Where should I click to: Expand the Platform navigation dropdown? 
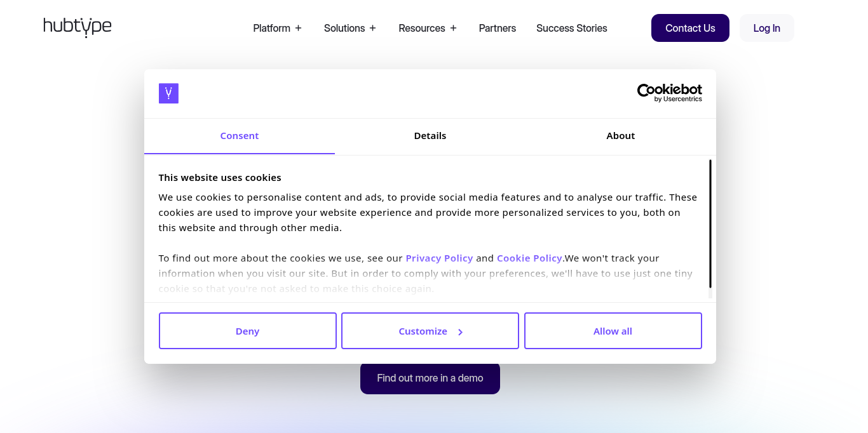[273, 28]
